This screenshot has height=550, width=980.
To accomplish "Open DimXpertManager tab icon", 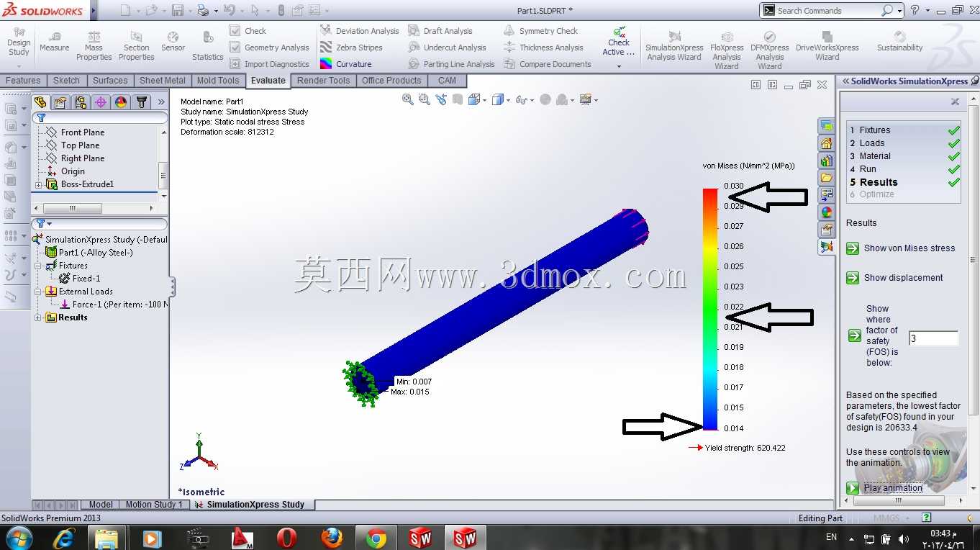I will 101,102.
